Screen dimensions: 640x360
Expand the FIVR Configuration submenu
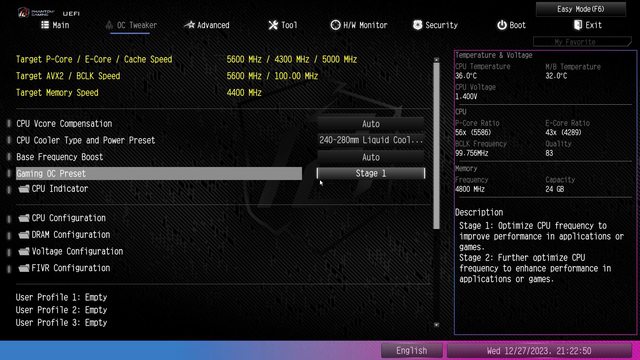[71, 268]
